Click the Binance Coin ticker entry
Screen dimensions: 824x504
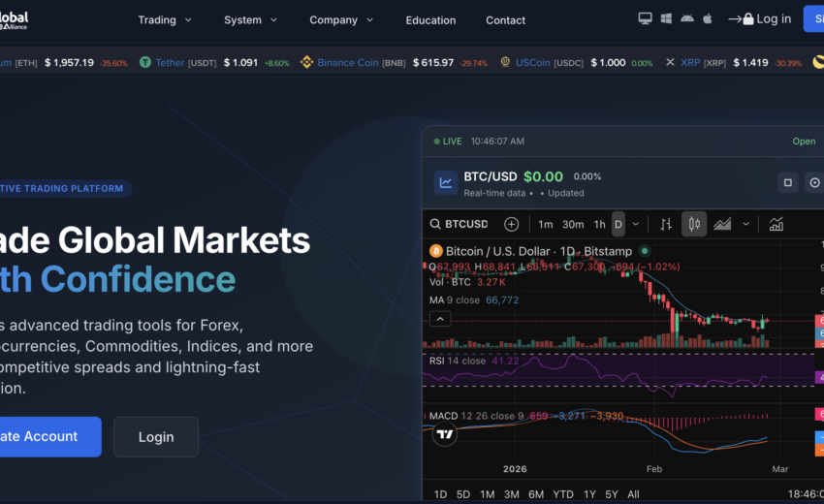coord(395,63)
